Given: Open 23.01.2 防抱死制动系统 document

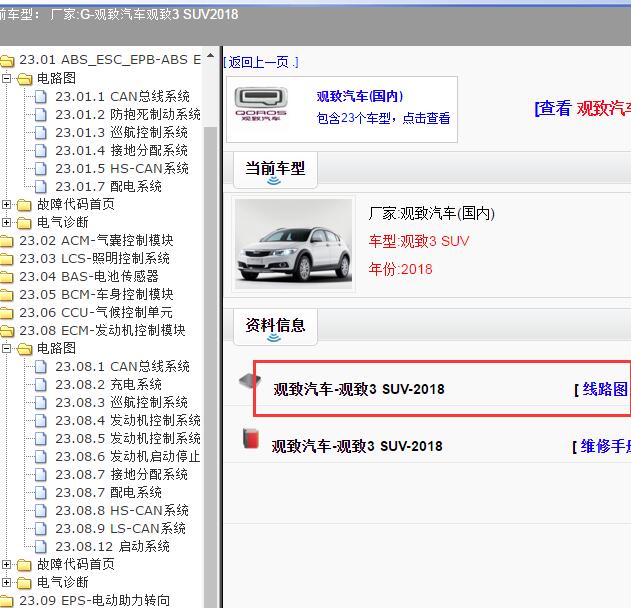Looking at the screenshot, I should [x=128, y=115].
